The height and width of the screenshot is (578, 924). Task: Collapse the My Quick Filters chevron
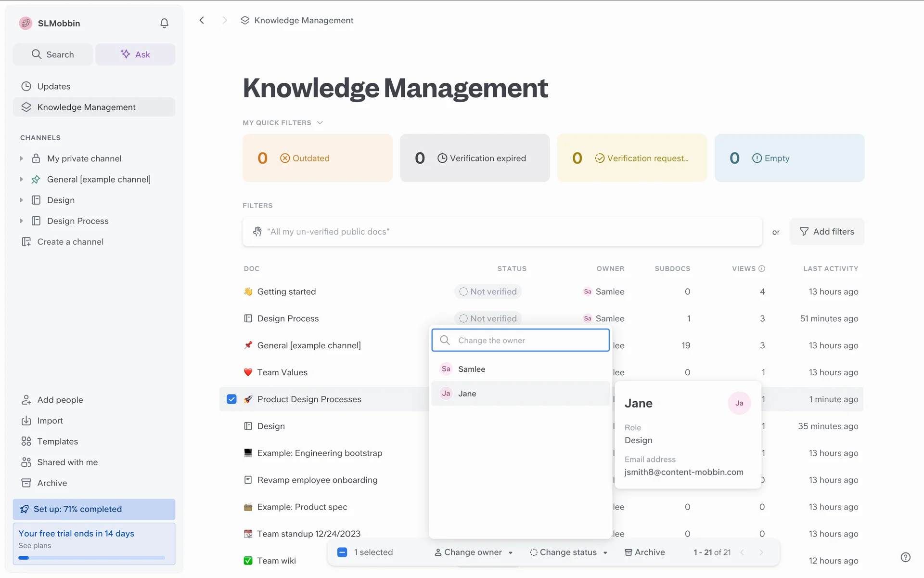coord(320,123)
